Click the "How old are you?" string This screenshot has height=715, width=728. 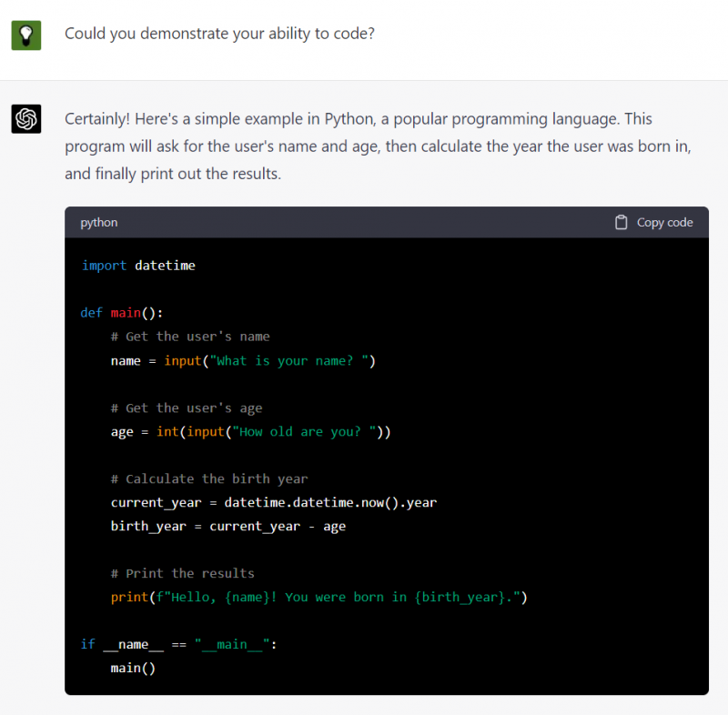click(307, 431)
